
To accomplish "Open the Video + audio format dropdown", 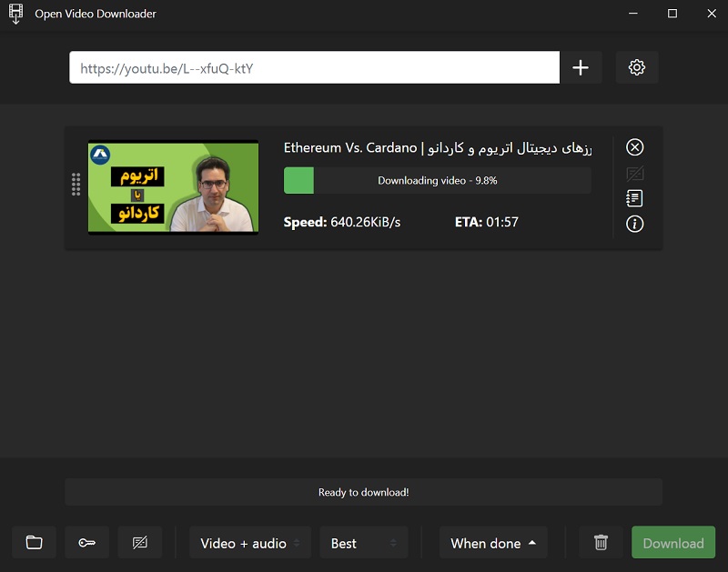I will click(250, 543).
